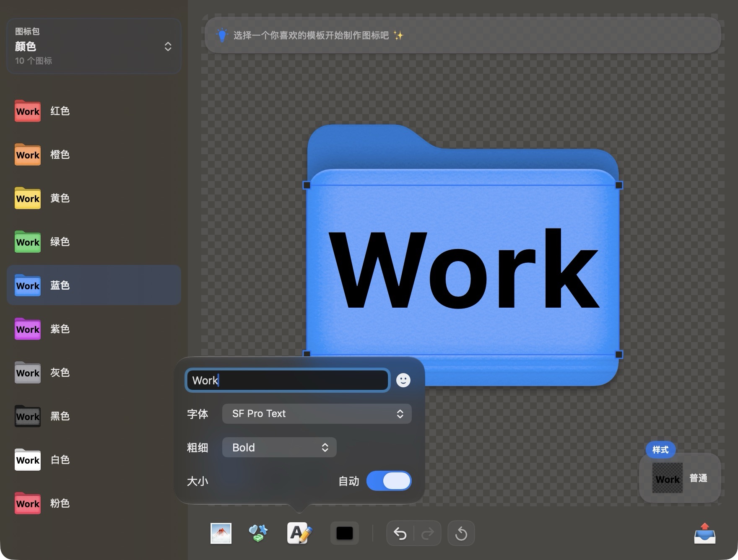Click the large Work text on folder

(464, 268)
